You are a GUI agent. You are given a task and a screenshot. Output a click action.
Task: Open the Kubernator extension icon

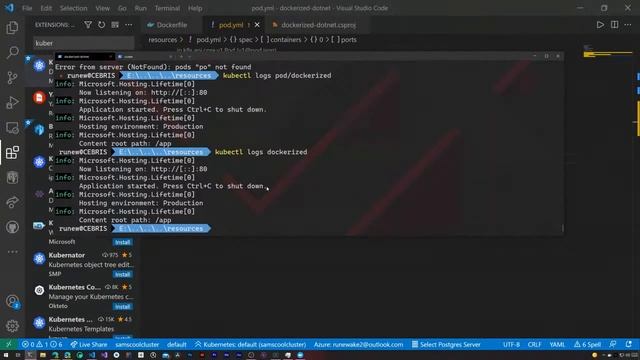click(x=39, y=258)
